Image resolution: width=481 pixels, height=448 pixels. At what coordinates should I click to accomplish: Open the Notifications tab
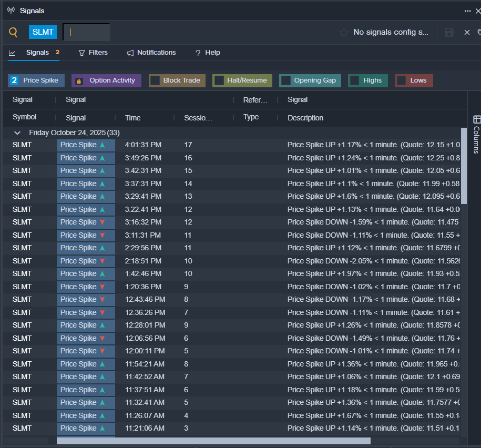[x=151, y=53]
